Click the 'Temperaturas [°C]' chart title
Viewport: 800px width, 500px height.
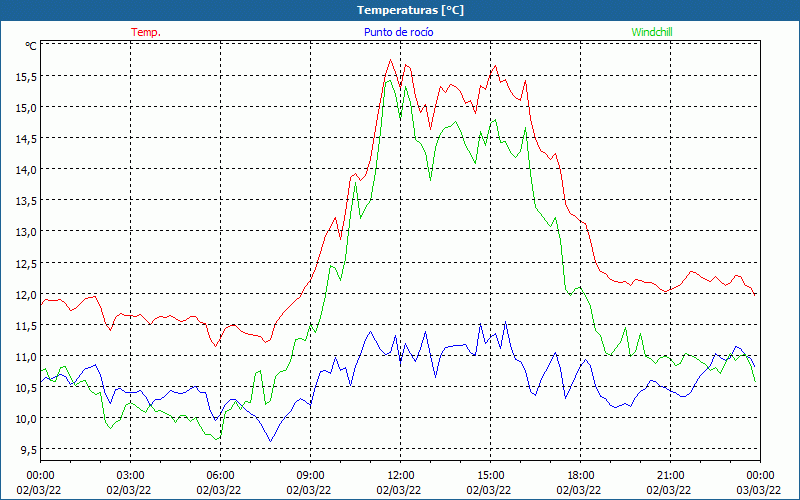click(410, 10)
